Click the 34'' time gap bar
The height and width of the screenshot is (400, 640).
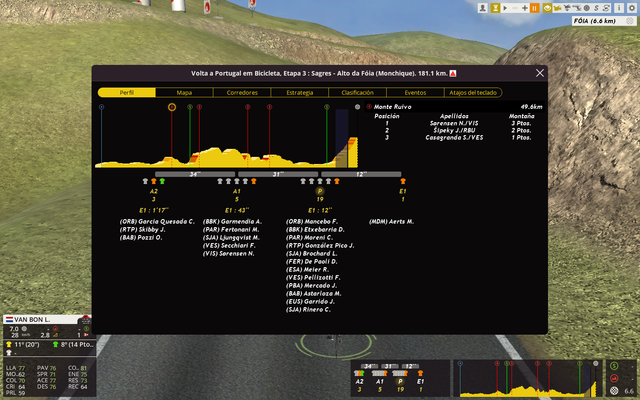click(x=195, y=174)
